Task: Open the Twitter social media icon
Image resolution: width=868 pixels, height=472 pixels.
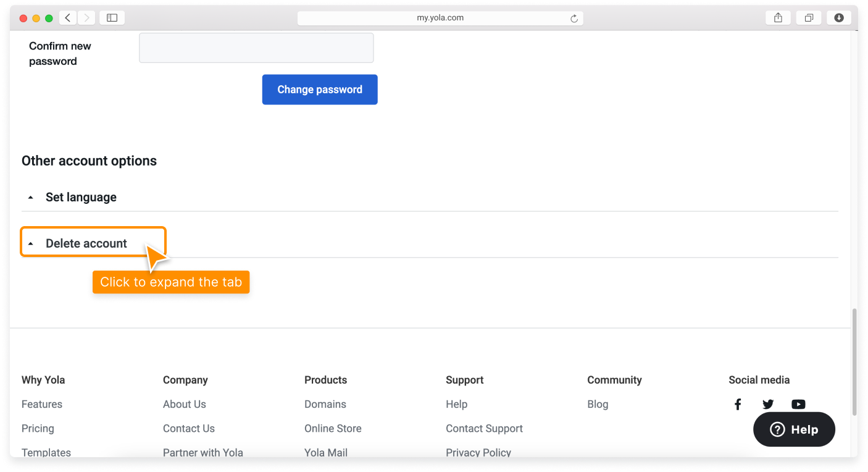Action: click(x=768, y=405)
